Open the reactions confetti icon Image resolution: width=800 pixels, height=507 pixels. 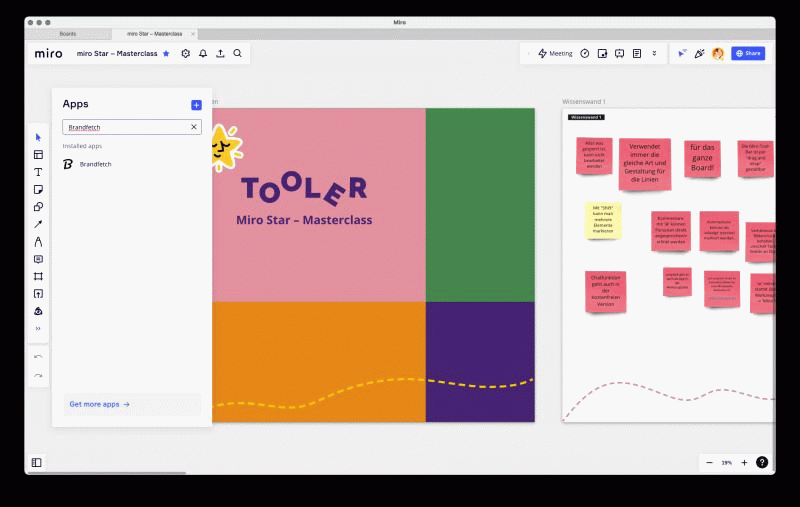tap(699, 54)
